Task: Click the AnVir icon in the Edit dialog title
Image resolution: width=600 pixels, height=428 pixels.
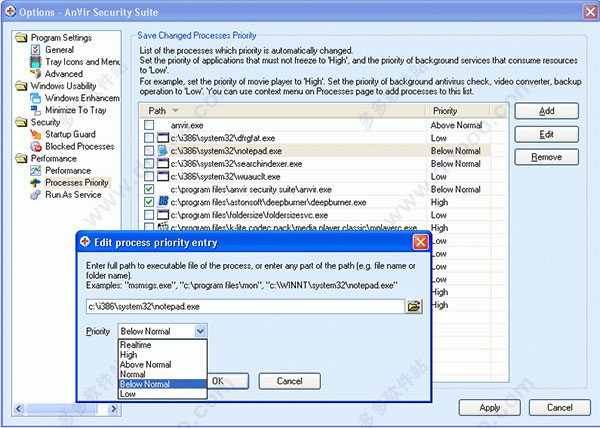Action: point(85,242)
